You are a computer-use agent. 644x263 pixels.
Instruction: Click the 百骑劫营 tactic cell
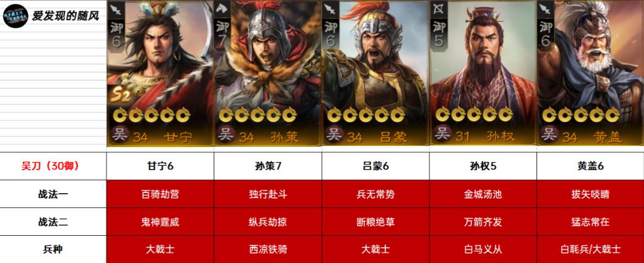pyautogui.click(x=160, y=194)
